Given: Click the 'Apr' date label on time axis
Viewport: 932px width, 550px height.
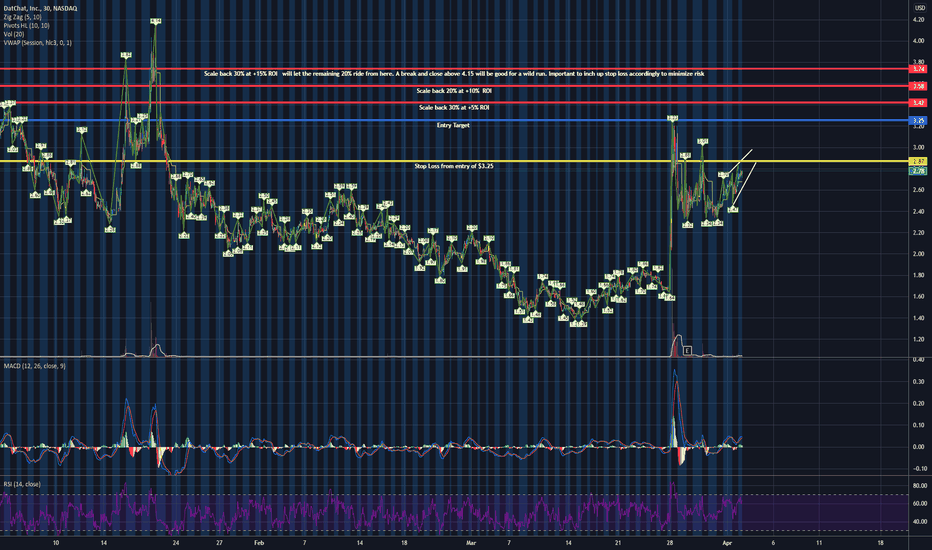Looking at the screenshot, I should click(727, 543).
